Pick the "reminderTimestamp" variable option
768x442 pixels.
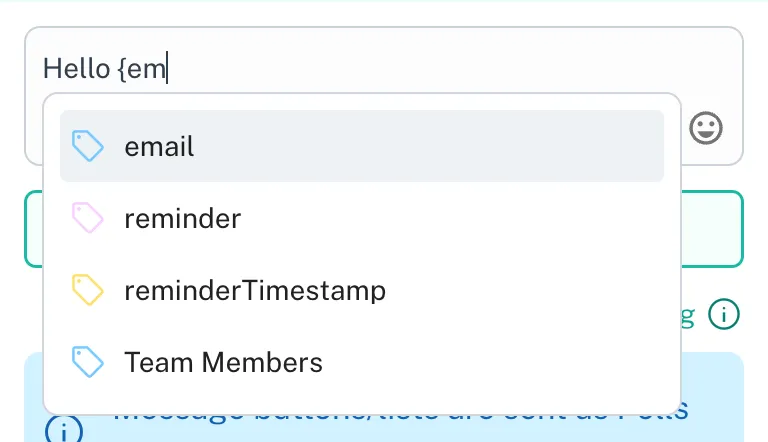coord(254,291)
